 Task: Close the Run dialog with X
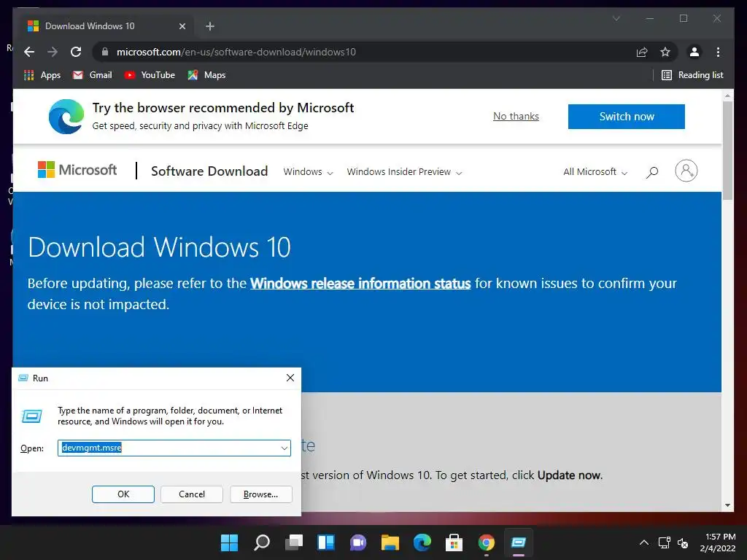[x=290, y=378]
